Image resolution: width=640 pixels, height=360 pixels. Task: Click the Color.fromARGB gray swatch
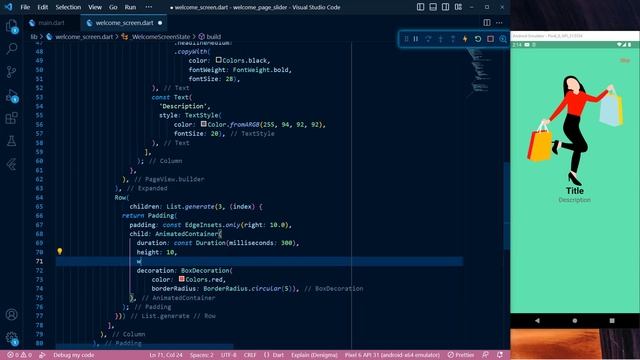203,124
